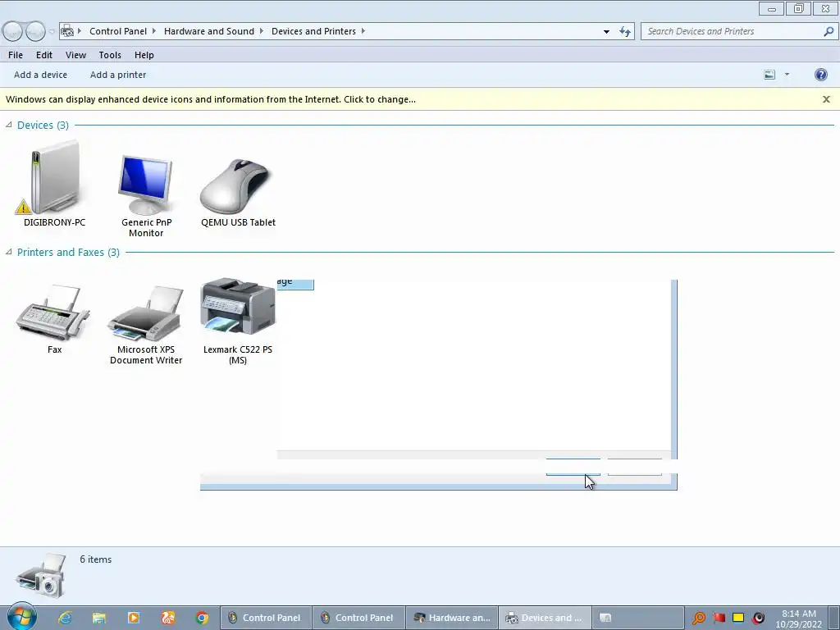Click Devices and... taskbar button
Screen dimensions: 840x630
tap(545, 618)
